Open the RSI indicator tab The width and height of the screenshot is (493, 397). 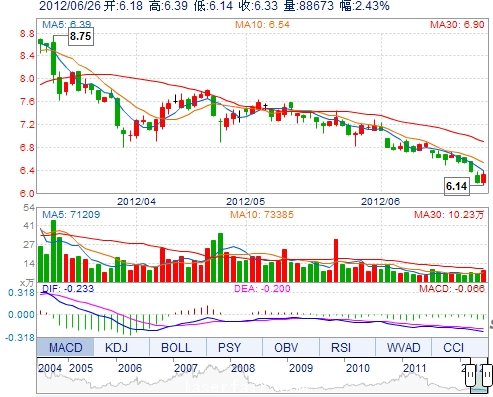[341, 347]
